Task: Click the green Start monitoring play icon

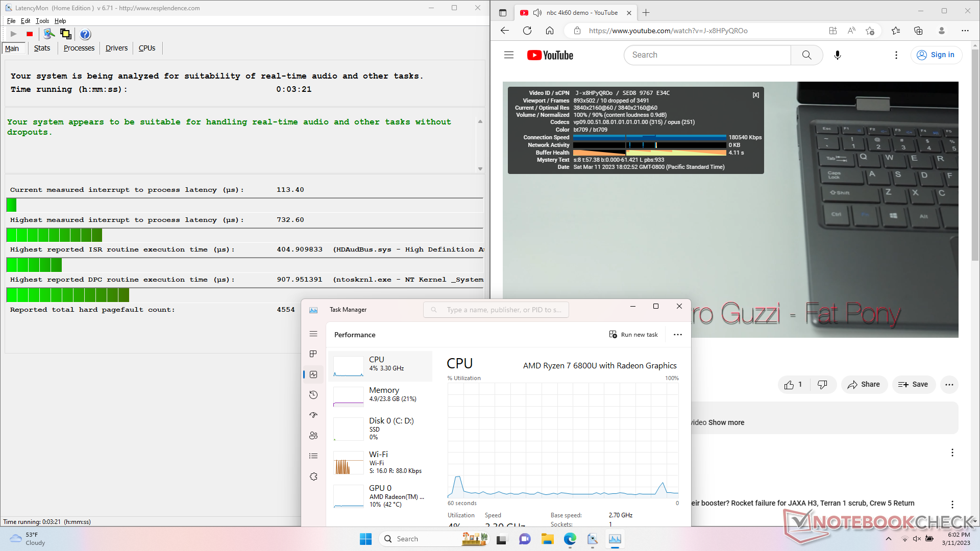Action: coord(14,34)
